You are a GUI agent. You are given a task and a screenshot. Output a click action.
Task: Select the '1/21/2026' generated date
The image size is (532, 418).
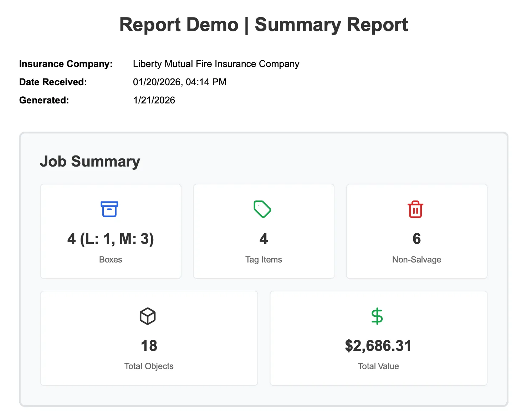pos(154,100)
